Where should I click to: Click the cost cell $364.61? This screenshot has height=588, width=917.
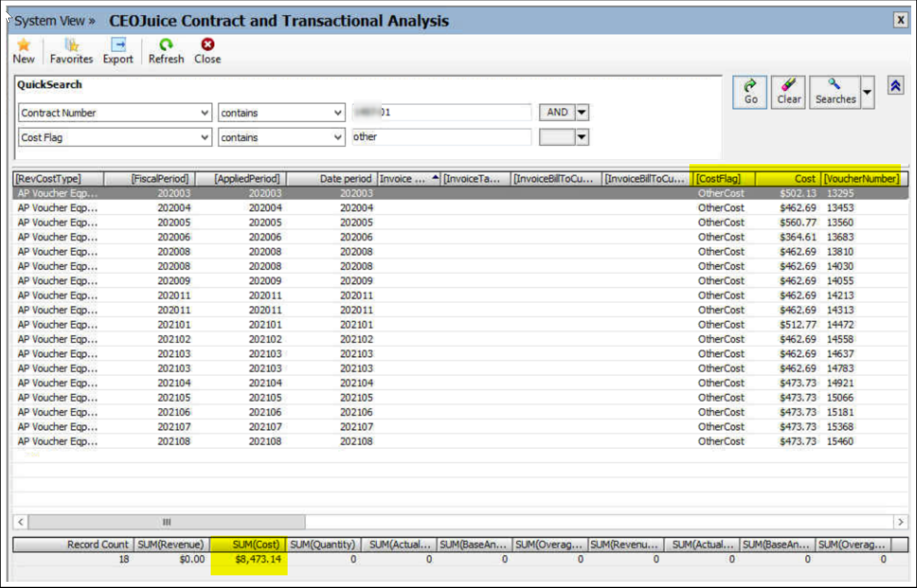click(797, 237)
